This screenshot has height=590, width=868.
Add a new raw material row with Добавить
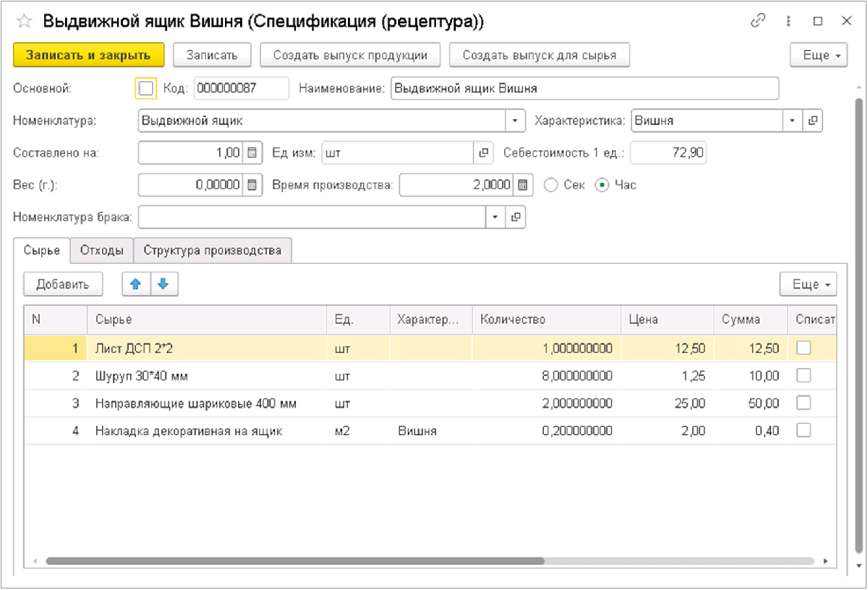(x=63, y=284)
